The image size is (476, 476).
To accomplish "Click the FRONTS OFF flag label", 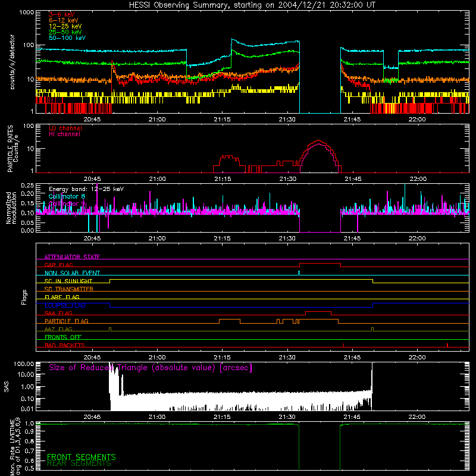I will click(x=63, y=337).
